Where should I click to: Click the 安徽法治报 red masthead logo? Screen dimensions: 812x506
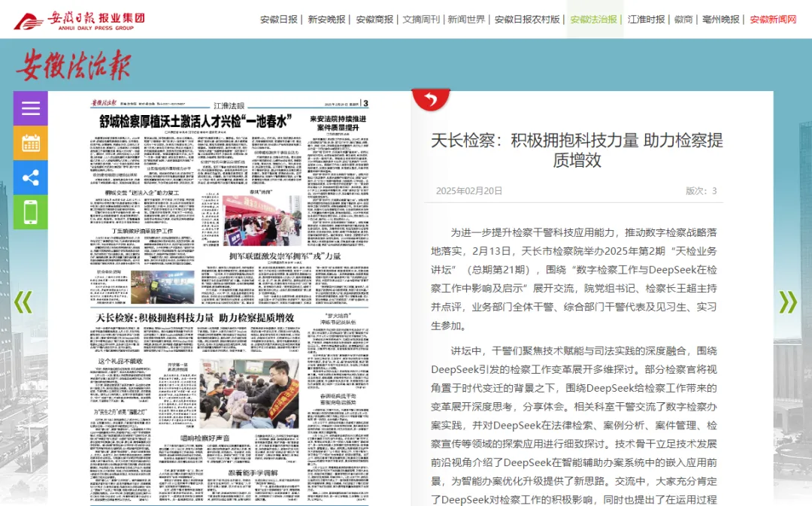tap(73, 65)
